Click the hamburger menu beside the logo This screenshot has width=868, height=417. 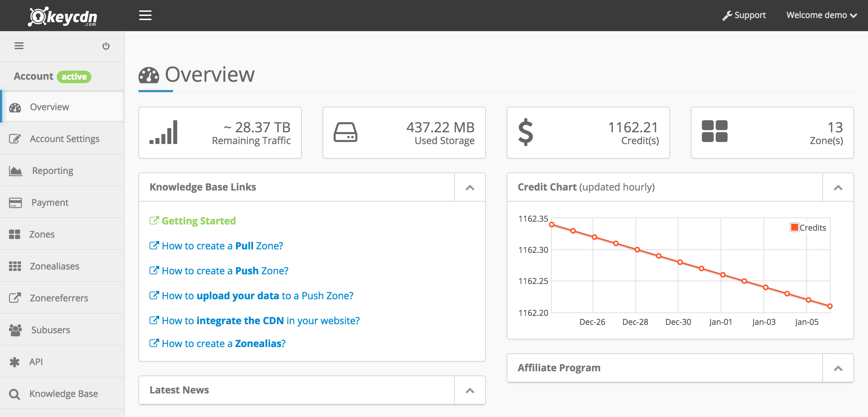pos(145,15)
